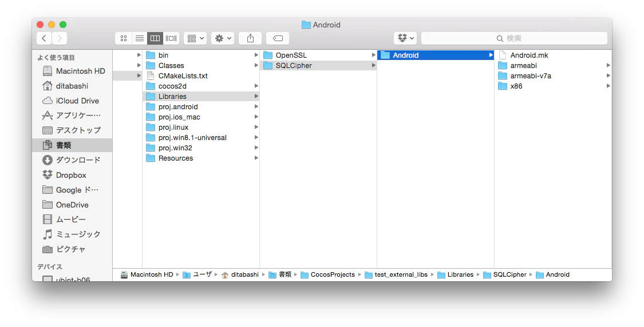
Task: Select the proj.win8.1-universal folder
Action: tap(201, 137)
